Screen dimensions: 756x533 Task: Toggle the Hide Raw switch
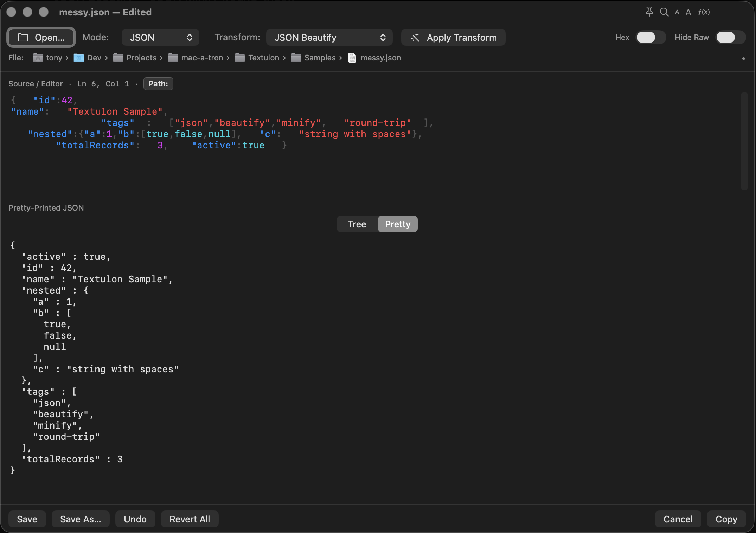pyautogui.click(x=730, y=37)
